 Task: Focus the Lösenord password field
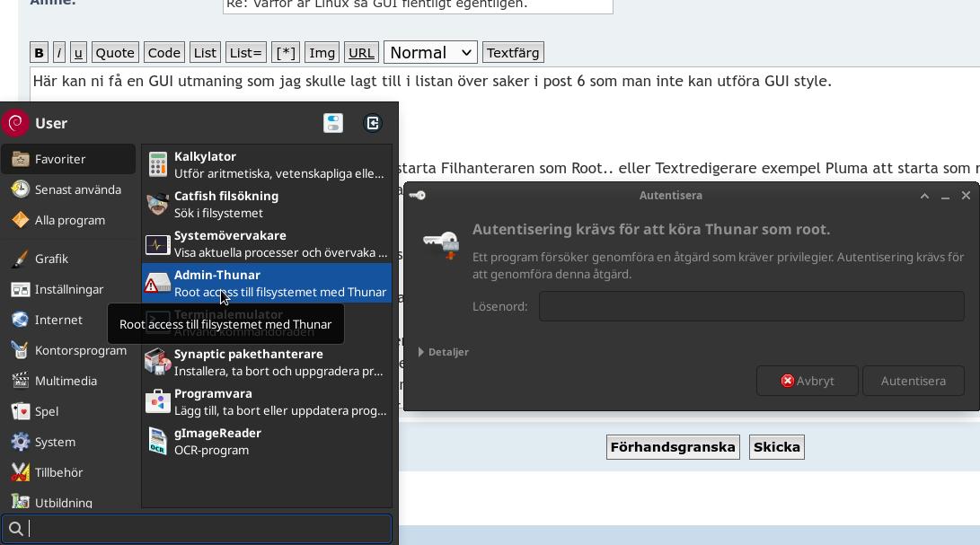pos(750,305)
